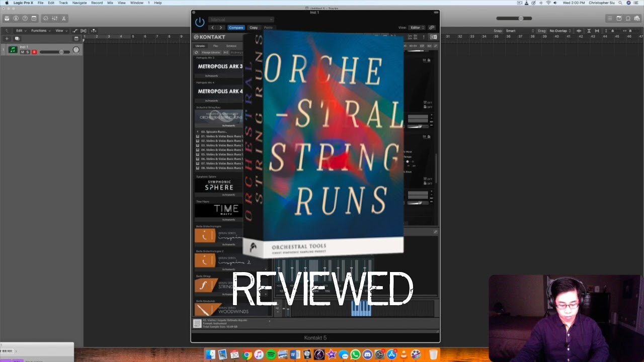Select the Metropolis Ark 3 library banner

tap(219, 66)
